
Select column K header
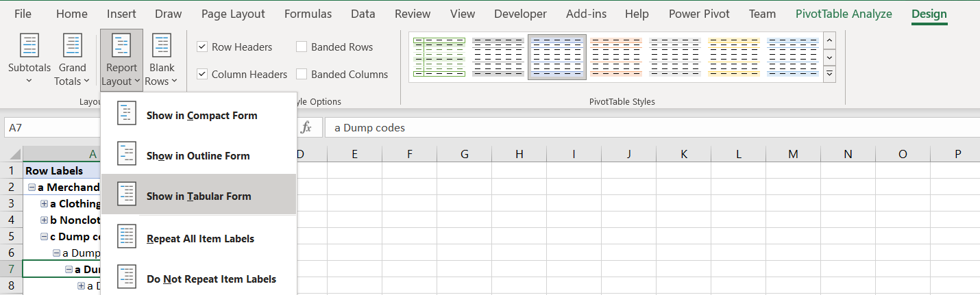[683, 154]
